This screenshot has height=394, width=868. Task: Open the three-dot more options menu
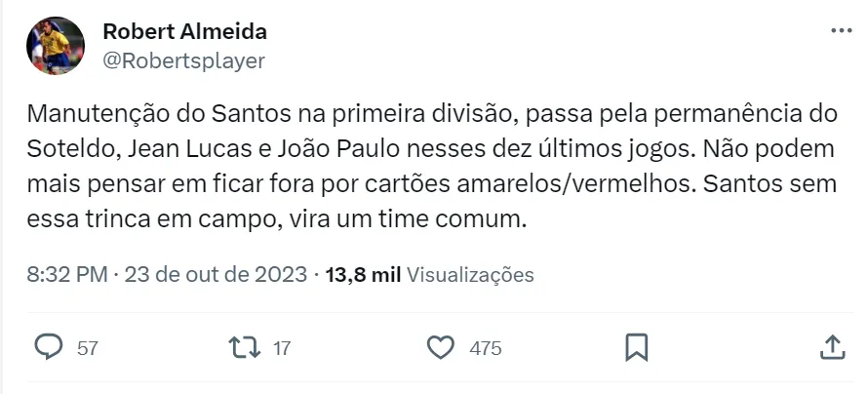[841, 30]
